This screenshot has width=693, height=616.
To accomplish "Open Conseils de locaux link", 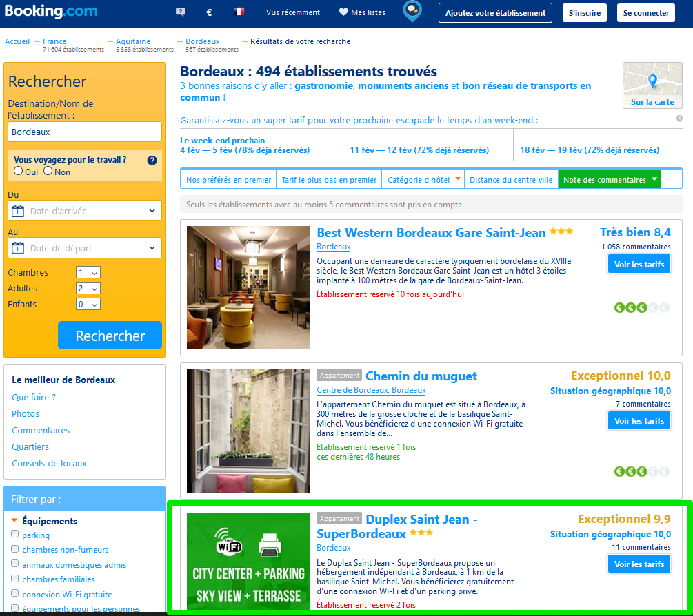I will coord(49,463).
